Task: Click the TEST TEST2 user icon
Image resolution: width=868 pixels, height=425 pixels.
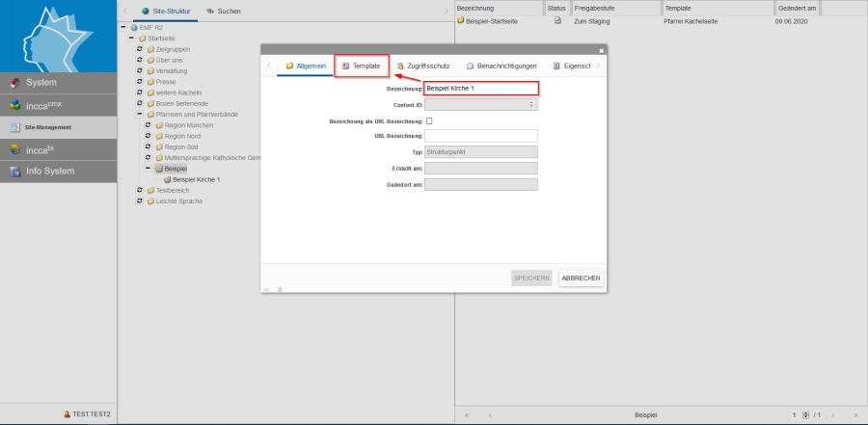Action: click(67, 414)
